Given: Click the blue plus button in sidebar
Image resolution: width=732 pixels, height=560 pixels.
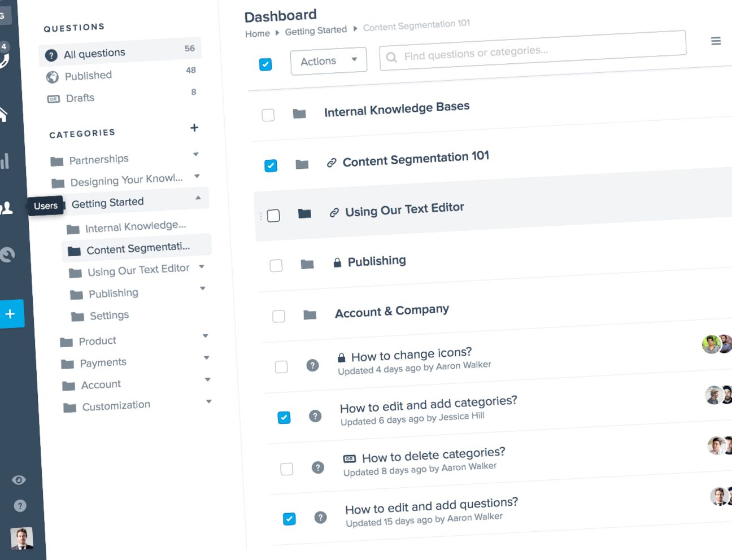Looking at the screenshot, I should (11, 314).
